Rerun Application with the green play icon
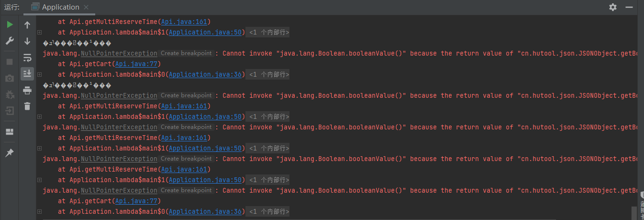Screen dimensions: 644x220 click(10, 24)
